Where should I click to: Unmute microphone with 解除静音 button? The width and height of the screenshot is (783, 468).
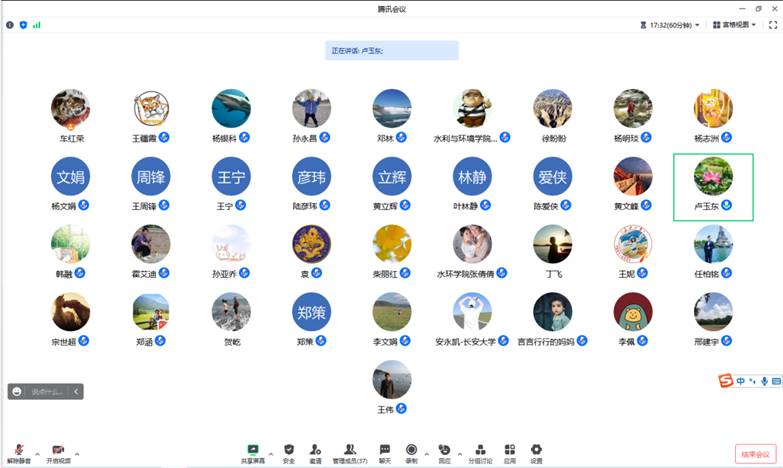[19, 453]
